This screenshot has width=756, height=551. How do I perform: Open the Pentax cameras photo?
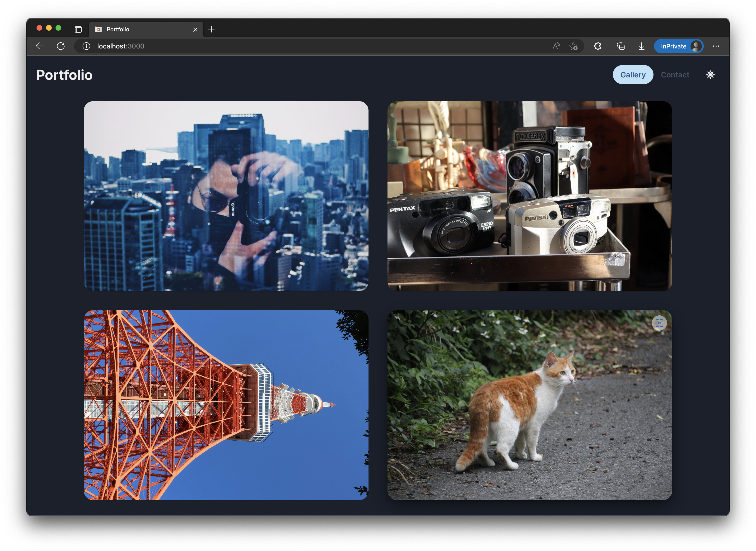click(529, 196)
